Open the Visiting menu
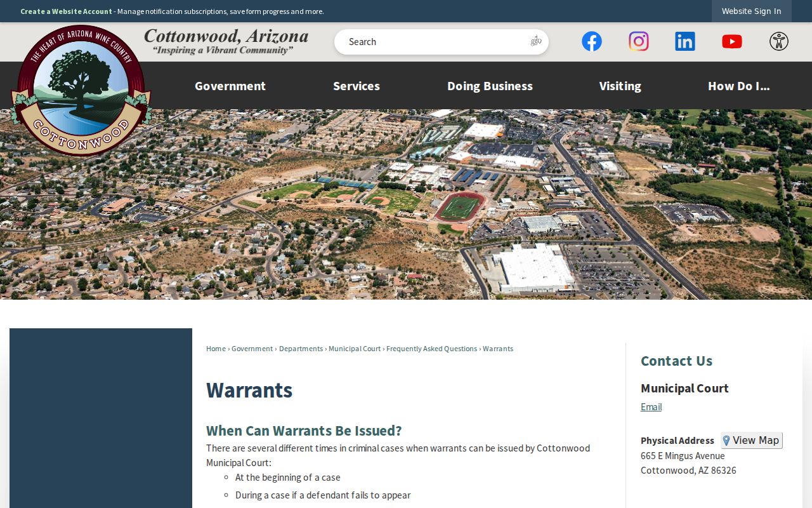Screen dimensions: 812x508 coord(620,86)
